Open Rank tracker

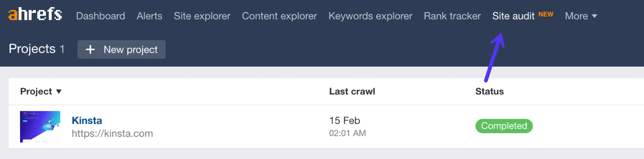(x=452, y=16)
